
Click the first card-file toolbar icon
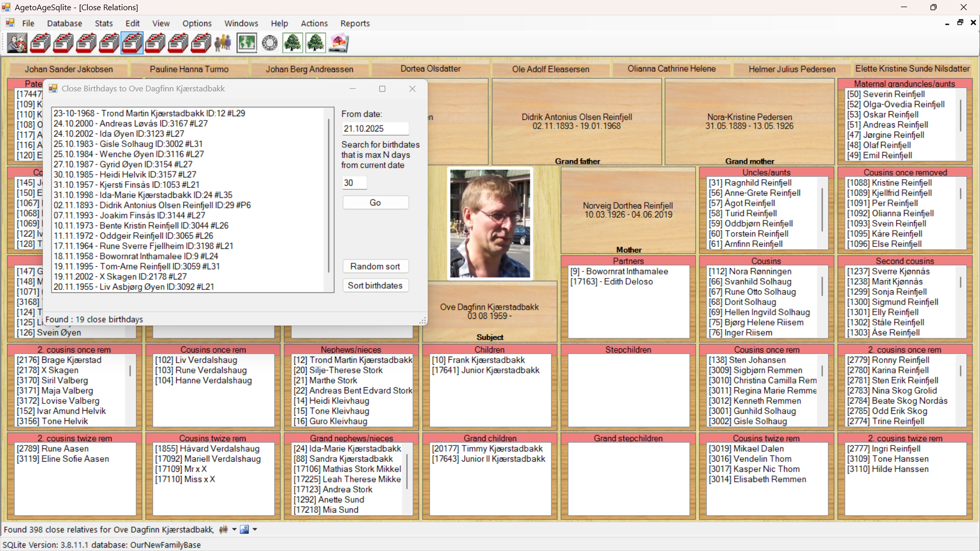click(40, 43)
